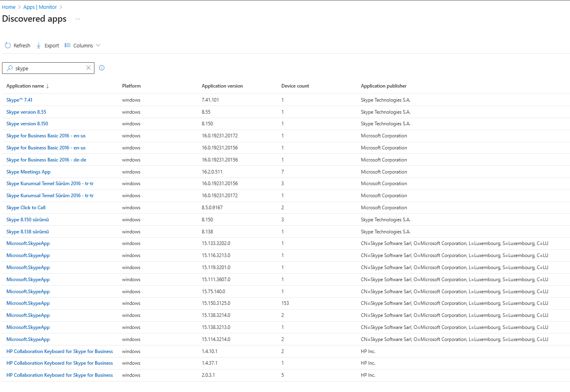The image size is (570, 392).
Task: Open the Skype Meetings App entry
Action: [28, 172]
